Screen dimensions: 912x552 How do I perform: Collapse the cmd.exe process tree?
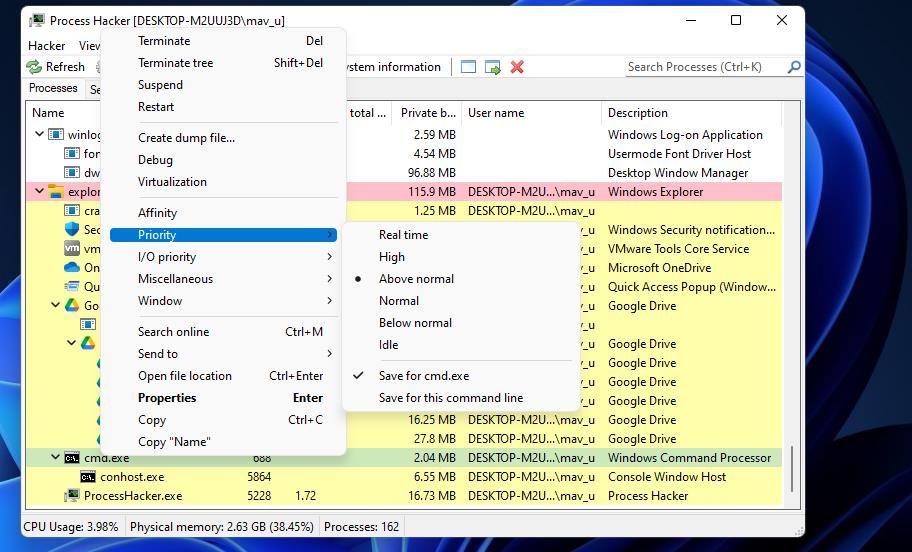click(55, 457)
